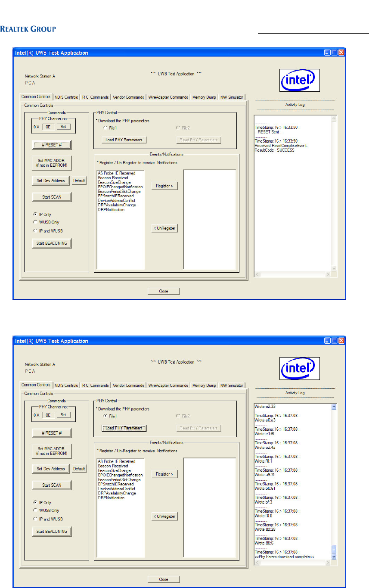369x588 pixels.
Task: Select DeviceAddressConflict in lower window list
Action: [116, 489]
